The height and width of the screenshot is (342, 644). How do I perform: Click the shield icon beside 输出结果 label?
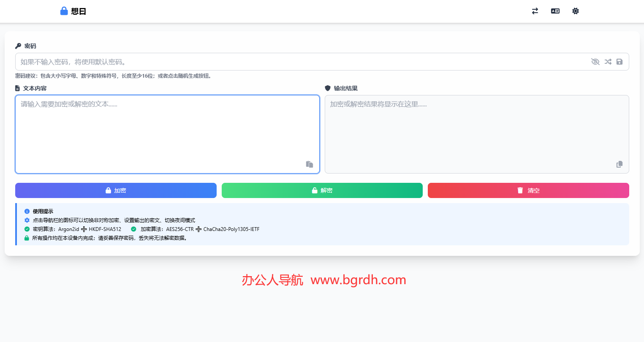[x=328, y=88]
